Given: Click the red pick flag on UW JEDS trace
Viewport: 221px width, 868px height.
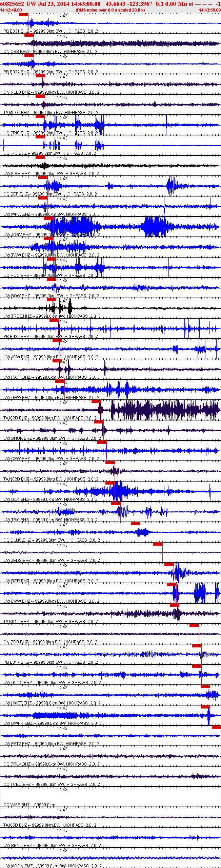Looking at the screenshot, I should 158,544.
